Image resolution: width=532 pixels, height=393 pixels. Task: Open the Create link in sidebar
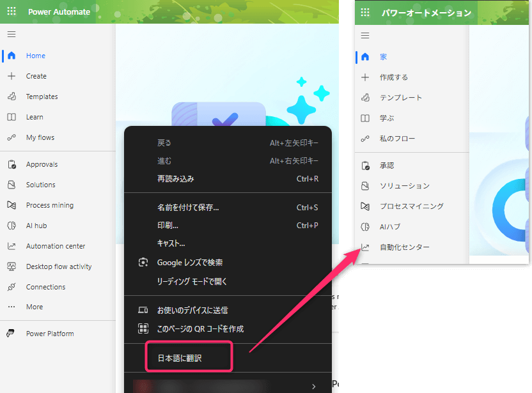pyautogui.click(x=36, y=76)
